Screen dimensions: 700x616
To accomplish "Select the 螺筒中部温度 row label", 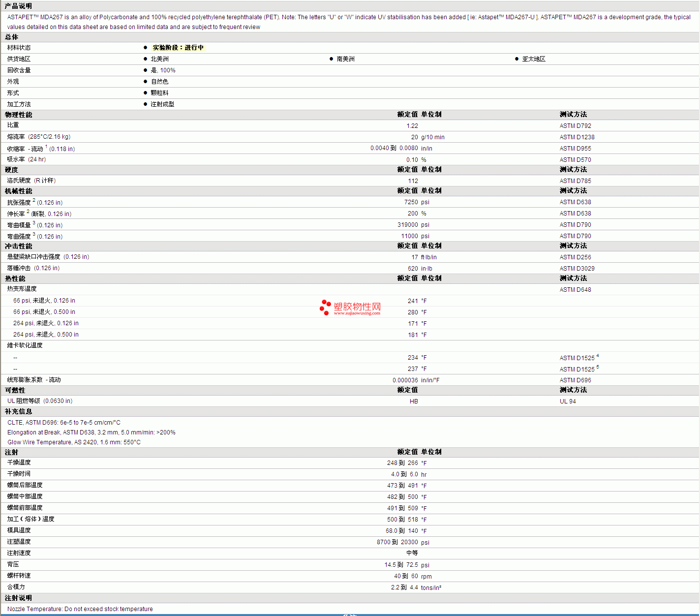I will [25, 496].
